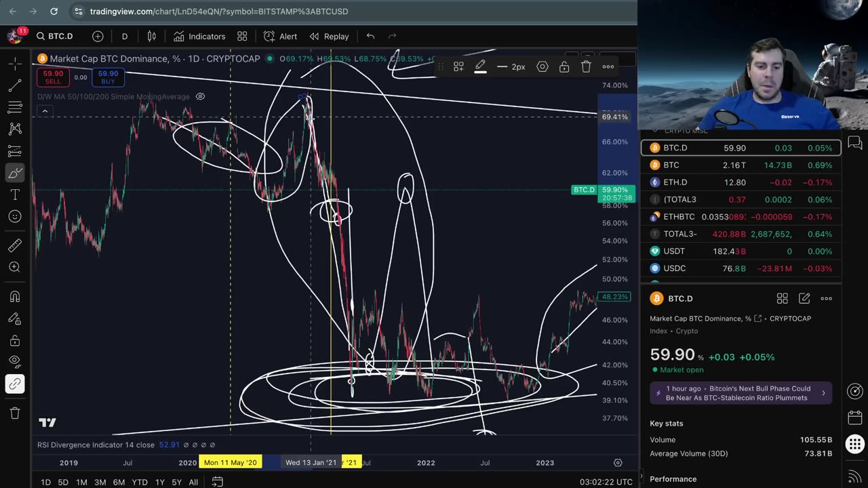This screenshot has width=868, height=488.
Task: Delete selected drawing from floating toolbar
Action: click(x=586, y=66)
